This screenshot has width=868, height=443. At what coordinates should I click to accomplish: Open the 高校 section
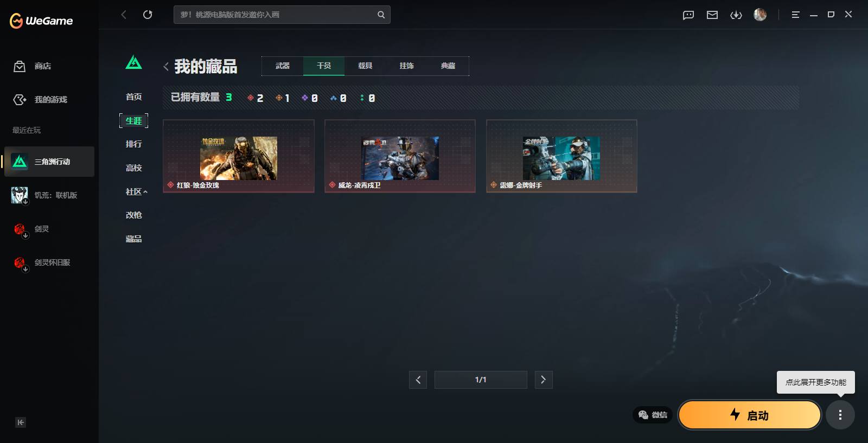133,168
